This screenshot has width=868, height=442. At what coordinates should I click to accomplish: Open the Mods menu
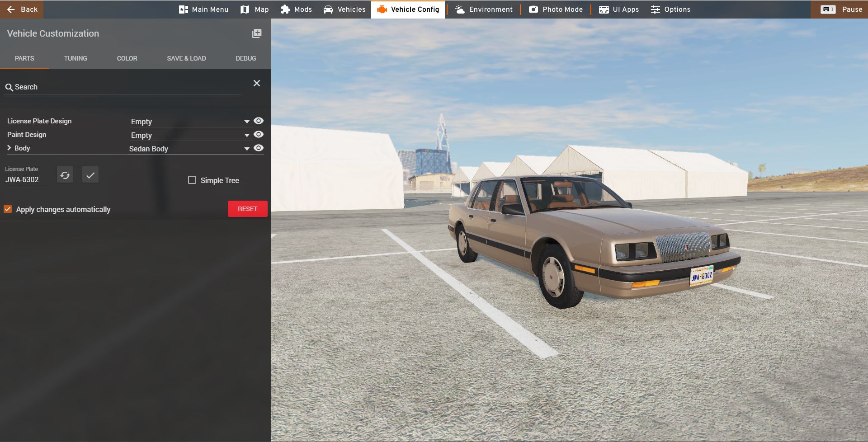296,9
